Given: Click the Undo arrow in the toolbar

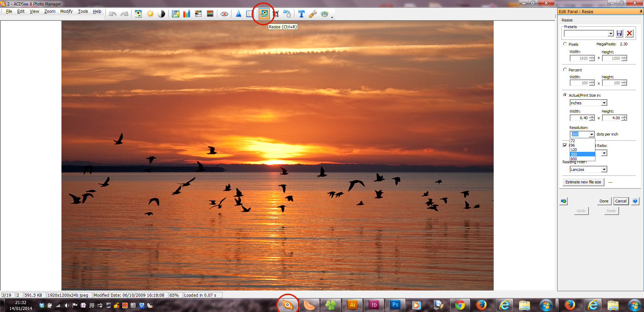Looking at the screenshot, I should (x=112, y=14).
